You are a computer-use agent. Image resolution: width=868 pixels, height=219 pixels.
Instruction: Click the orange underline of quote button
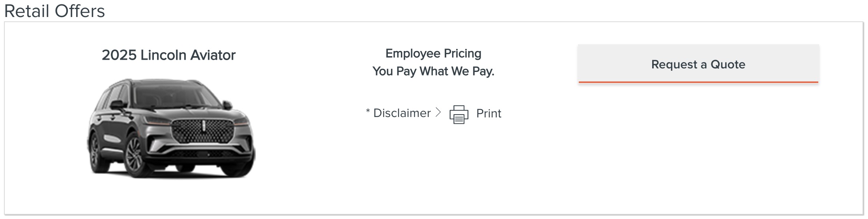click(x=698, y=82)
